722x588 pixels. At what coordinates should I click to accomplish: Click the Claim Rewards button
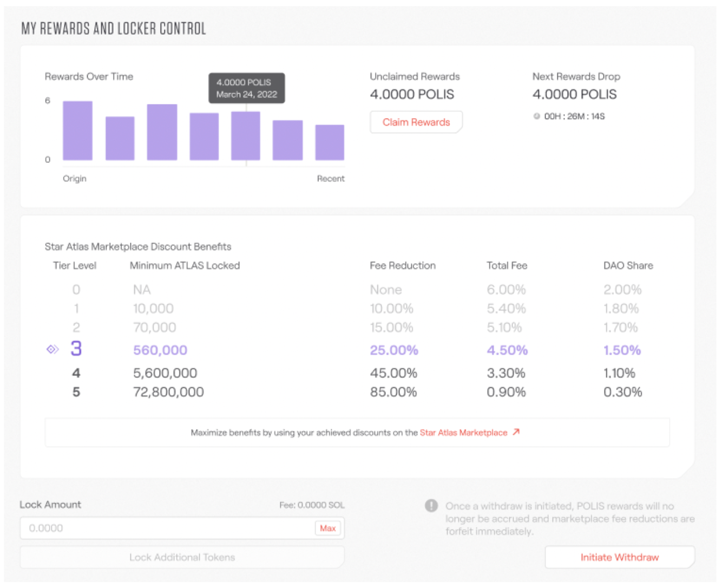click(416, 122)
